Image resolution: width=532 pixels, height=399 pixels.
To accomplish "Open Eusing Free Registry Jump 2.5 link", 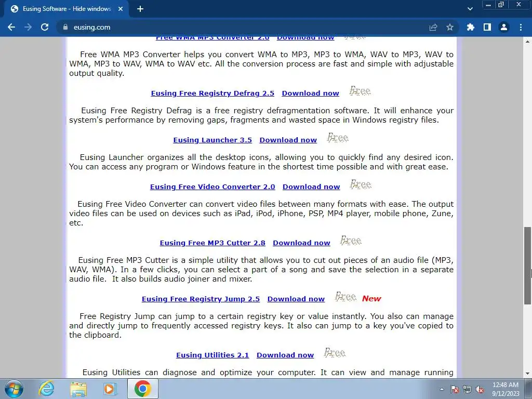I will (x=201, y=299).
